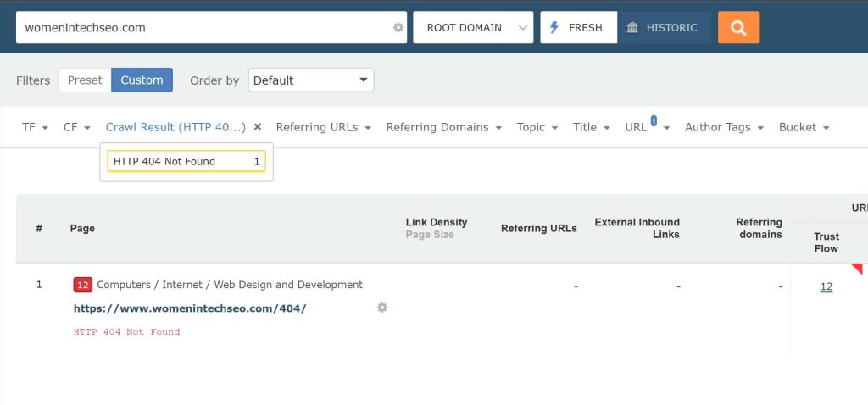Click the row number 1 cell

point(39,285)
